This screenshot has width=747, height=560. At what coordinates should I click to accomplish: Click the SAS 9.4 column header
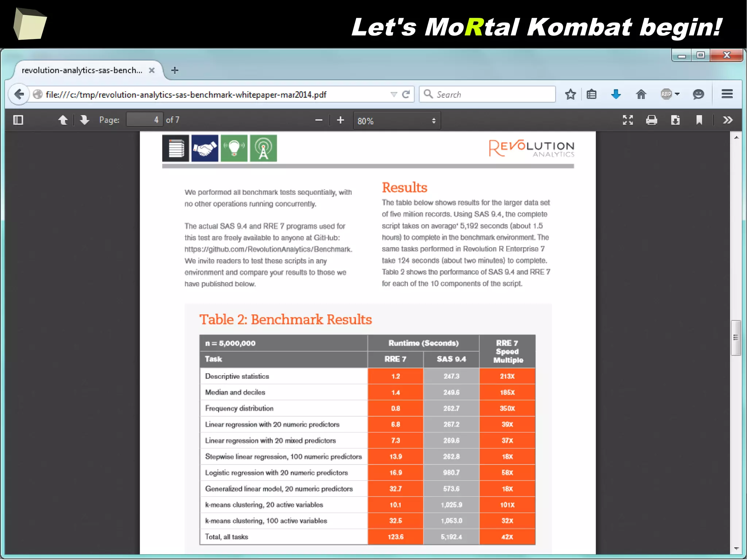tap(451, 359)
